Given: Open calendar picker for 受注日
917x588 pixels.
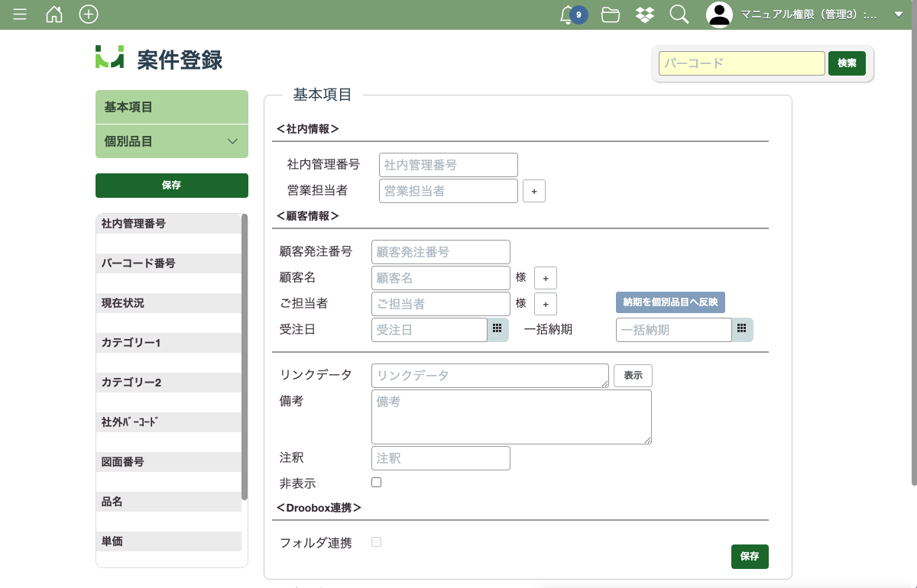Looking at the screenshot, I should (x=497, y=329).
